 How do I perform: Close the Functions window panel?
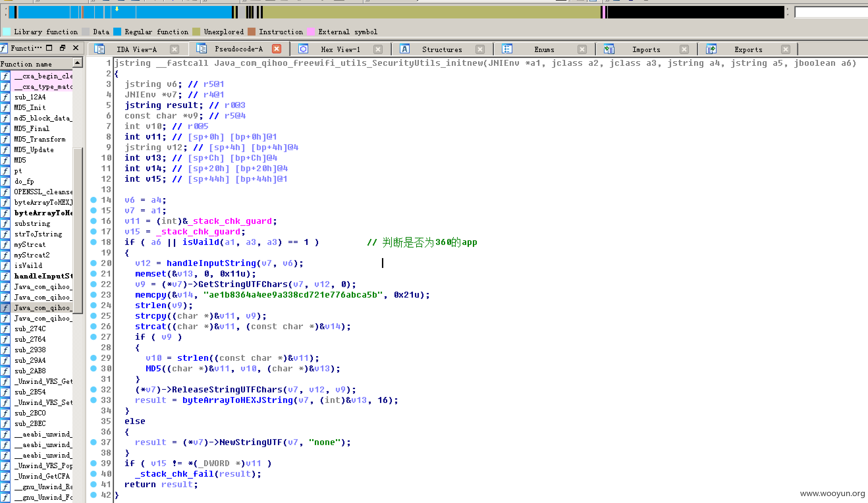pyautogui.click(x=76, y=48)
